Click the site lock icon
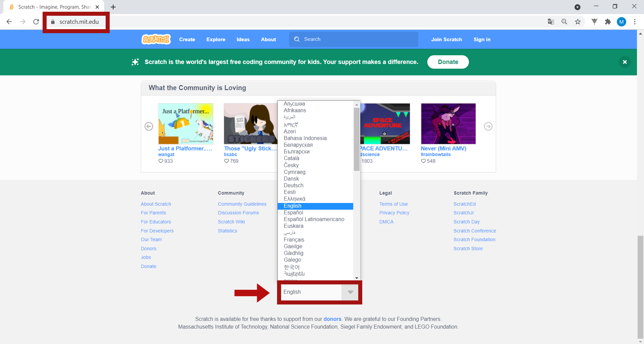This screenshot has width=644, height=344. (53, 22)
